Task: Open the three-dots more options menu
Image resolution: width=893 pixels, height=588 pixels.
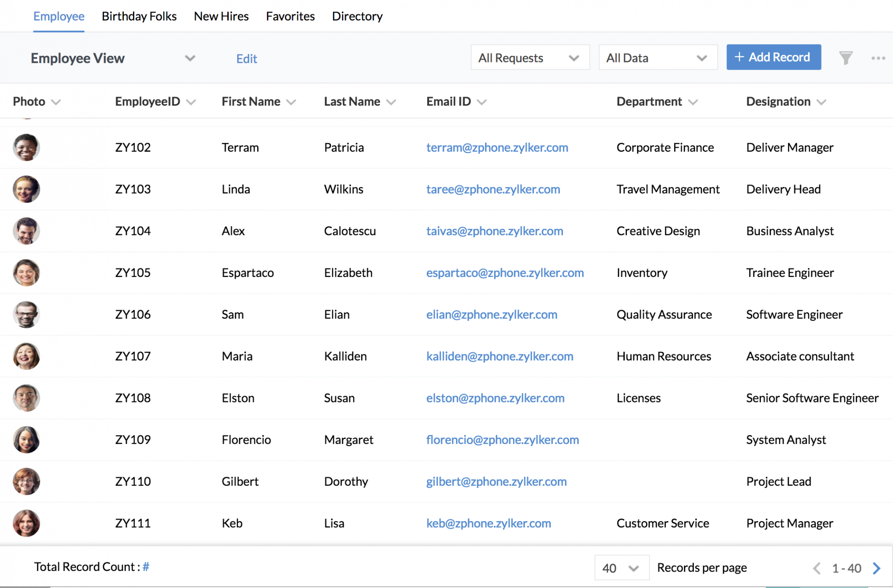Action: pyautogui.click(x=878, y=58)
